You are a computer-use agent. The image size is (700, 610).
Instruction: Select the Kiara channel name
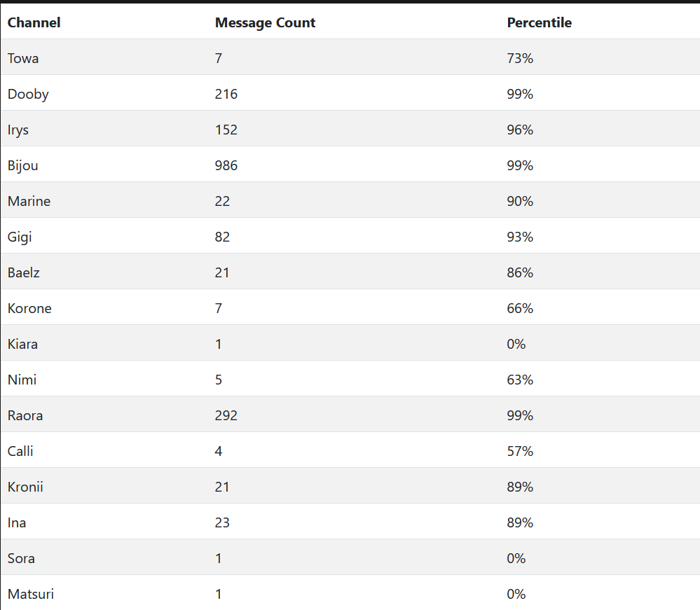(23, 344)
